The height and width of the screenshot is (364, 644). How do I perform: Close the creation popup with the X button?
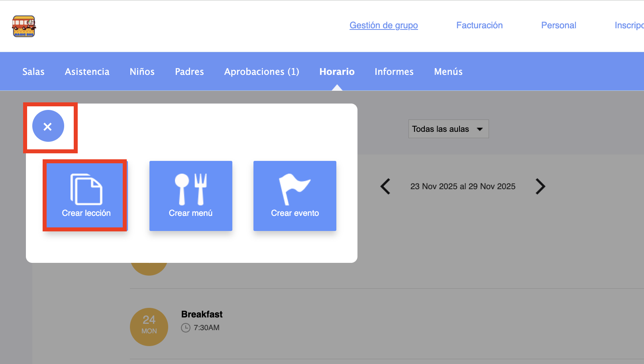(48, 126)
